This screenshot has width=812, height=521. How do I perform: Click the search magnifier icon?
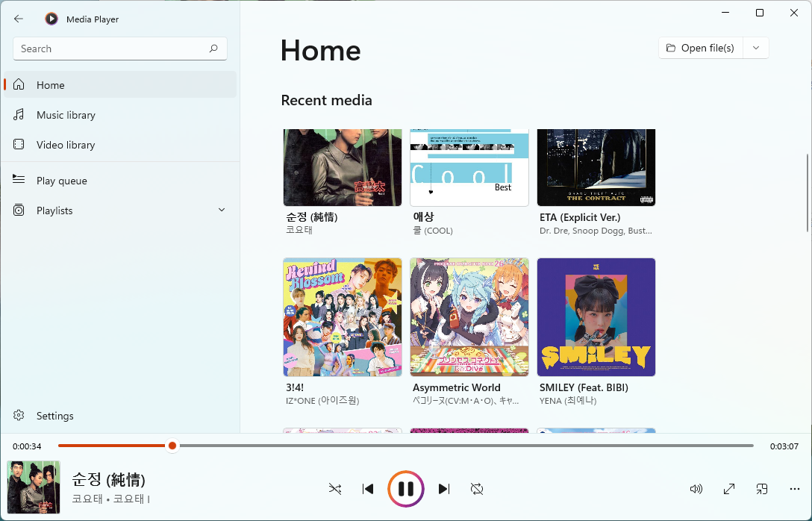[x=213, y=49]
